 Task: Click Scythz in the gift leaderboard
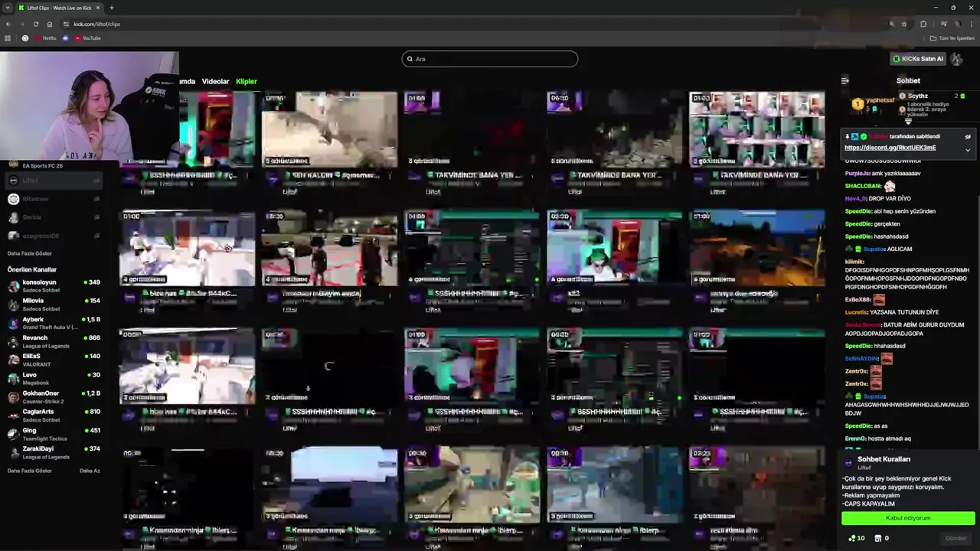(917, 96)
